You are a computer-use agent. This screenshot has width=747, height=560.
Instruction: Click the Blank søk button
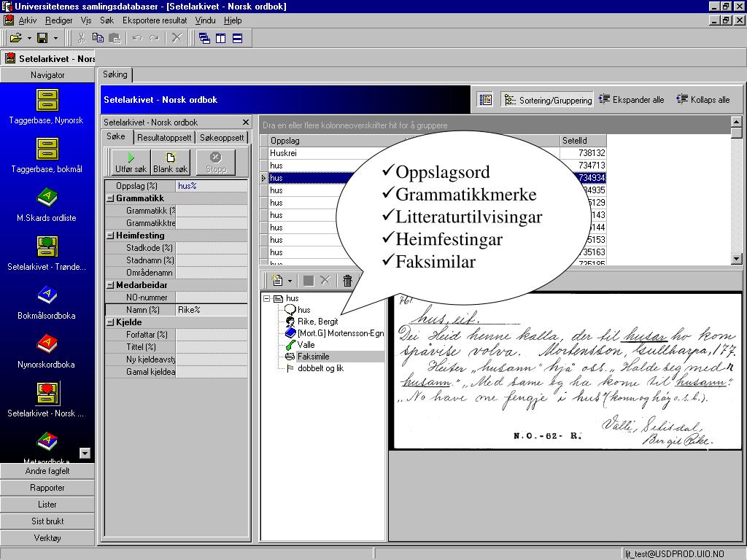tap(170, 162)
